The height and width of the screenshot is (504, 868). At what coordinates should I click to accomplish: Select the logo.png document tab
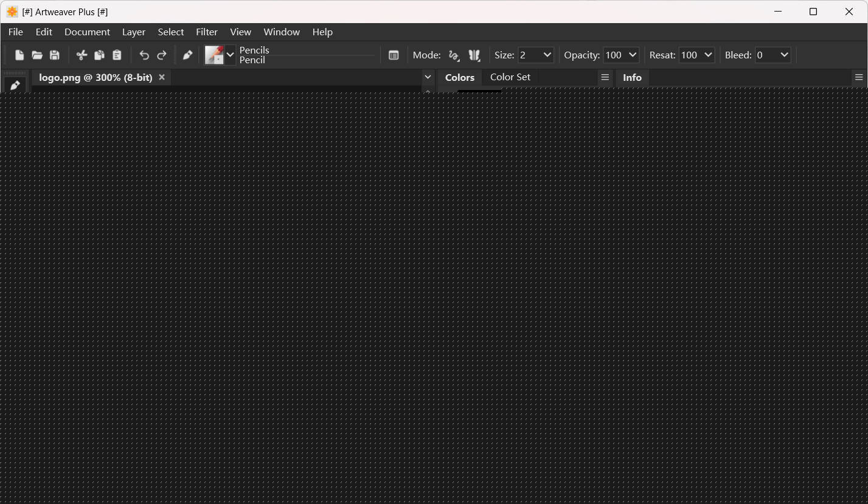(x=95, y=78)
